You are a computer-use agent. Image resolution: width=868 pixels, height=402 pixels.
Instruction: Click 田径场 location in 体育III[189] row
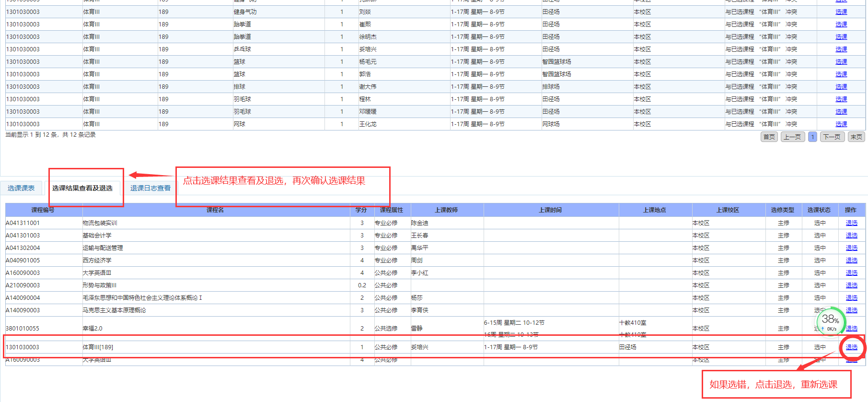pos(628,347)
